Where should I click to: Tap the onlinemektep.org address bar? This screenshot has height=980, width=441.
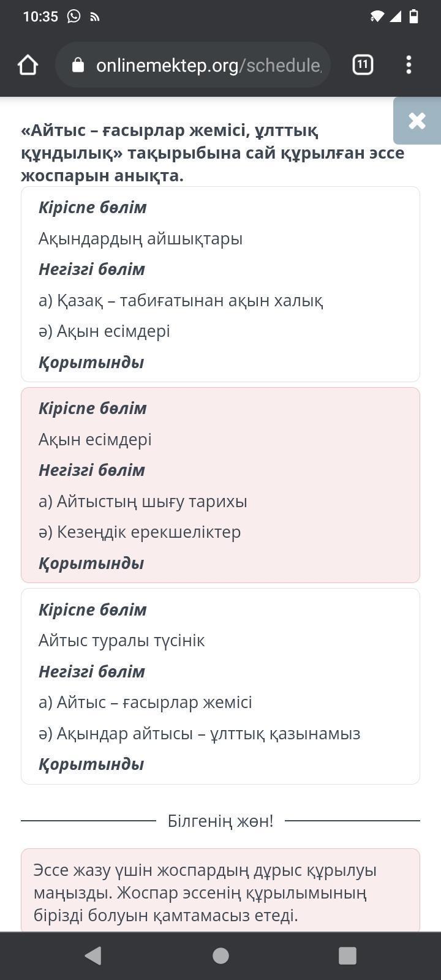208,65
